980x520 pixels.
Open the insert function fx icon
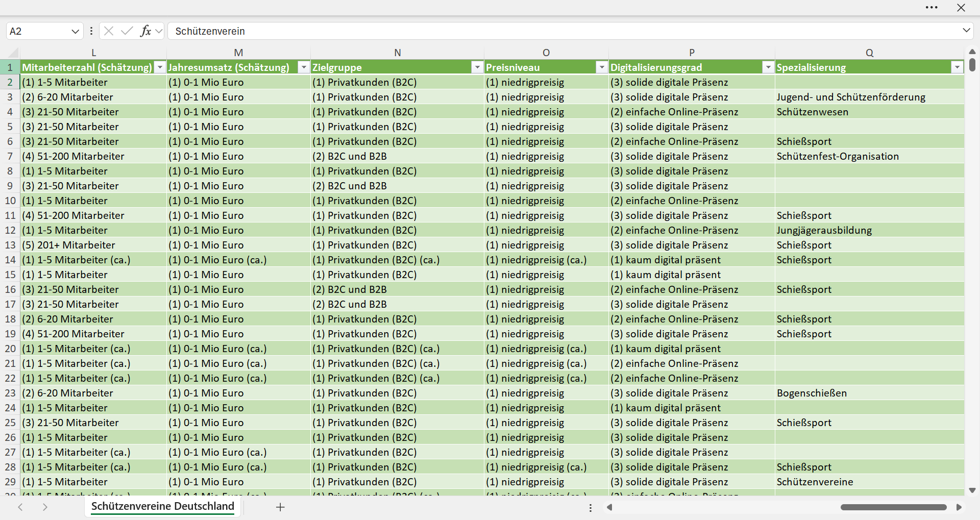pyautogui.click(x=145, y=31)
